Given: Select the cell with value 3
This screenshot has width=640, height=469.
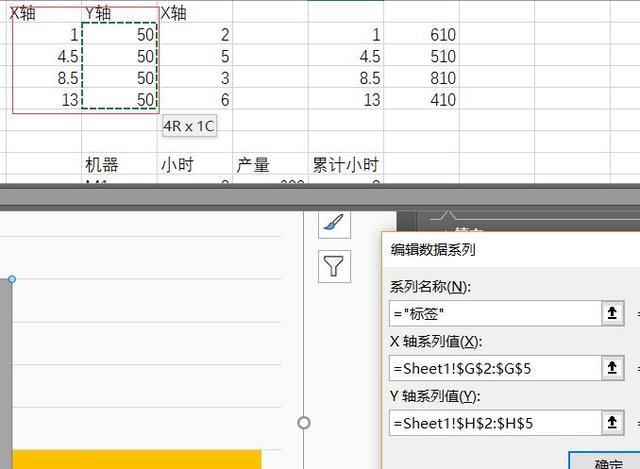Looking at the screenshot, I should point(195,78).
